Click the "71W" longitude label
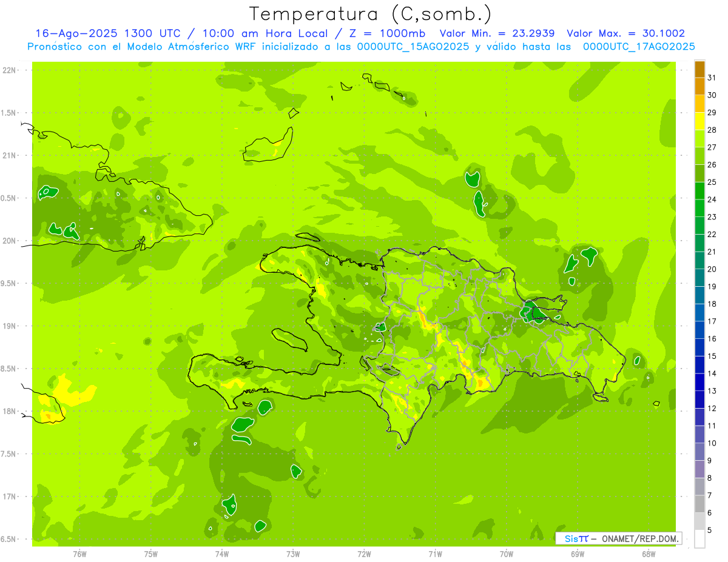Image resolution: width=728 pixels, height=562 pixels. tap(435, 554)
